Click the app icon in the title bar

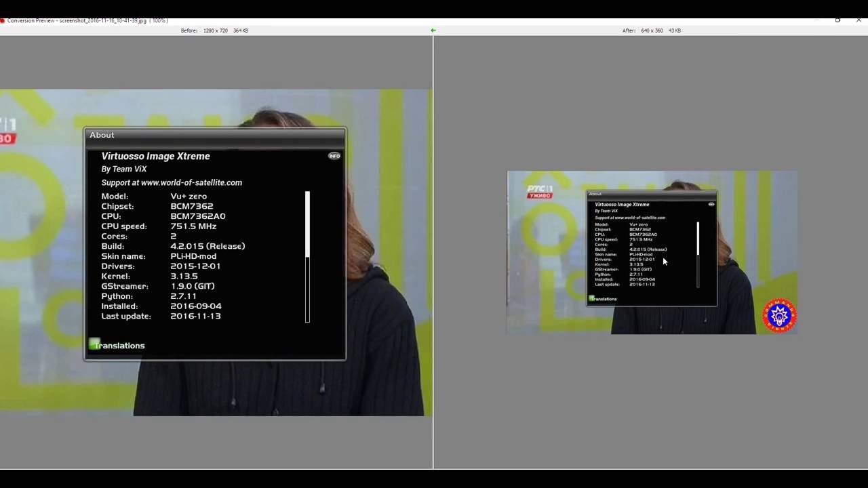3,21
